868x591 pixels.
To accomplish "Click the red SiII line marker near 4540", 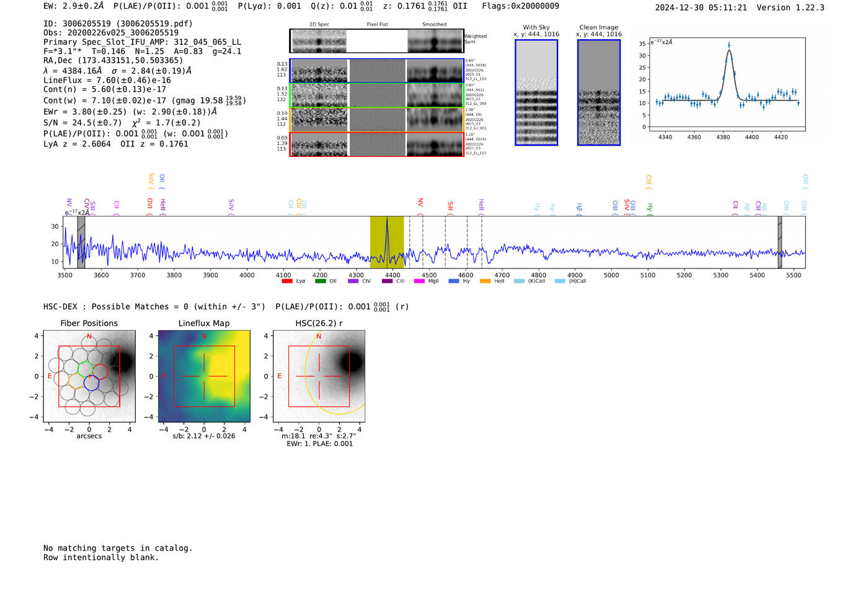I will (x=450, y=208).
